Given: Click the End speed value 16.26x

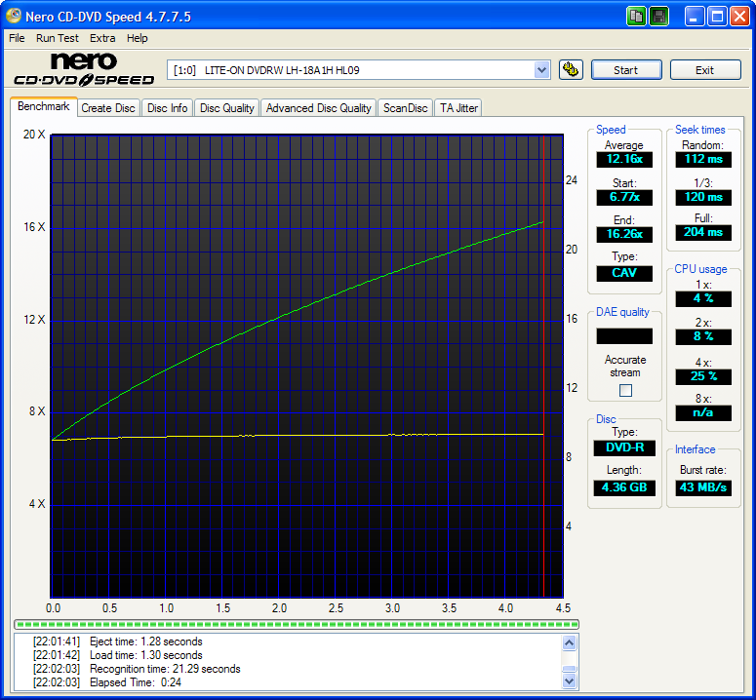Looking at the screenshot, I should 624,234.
